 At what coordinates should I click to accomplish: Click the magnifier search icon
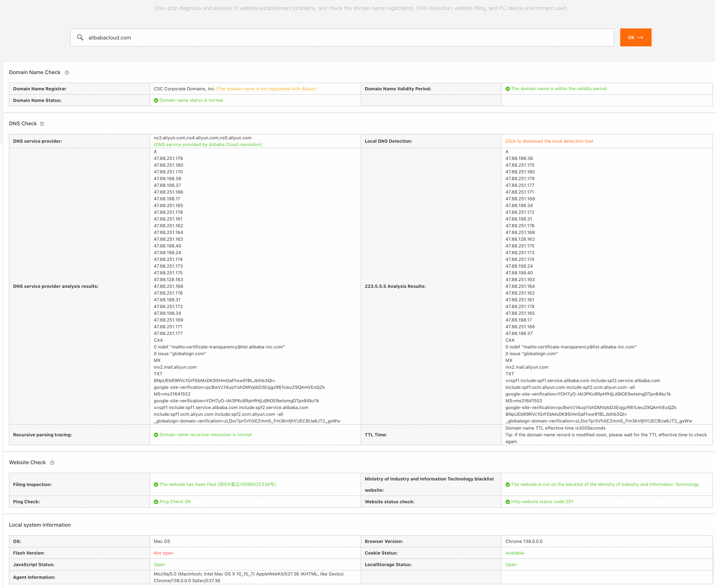point(80,37)
